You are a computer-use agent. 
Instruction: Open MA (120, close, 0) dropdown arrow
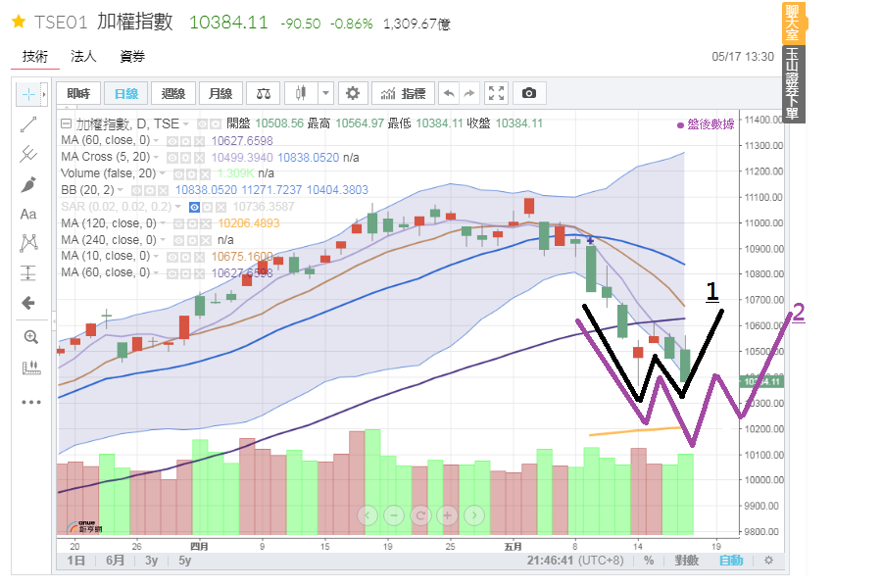[x=163, y=223]
